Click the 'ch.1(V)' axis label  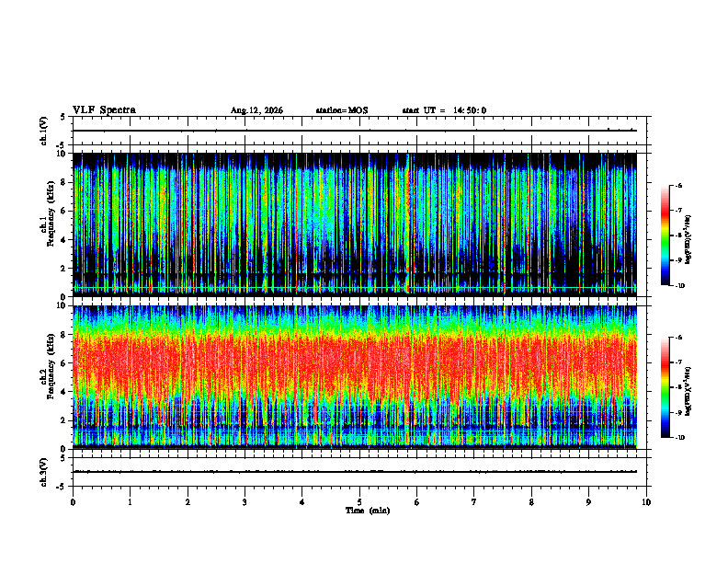point(44,131)
